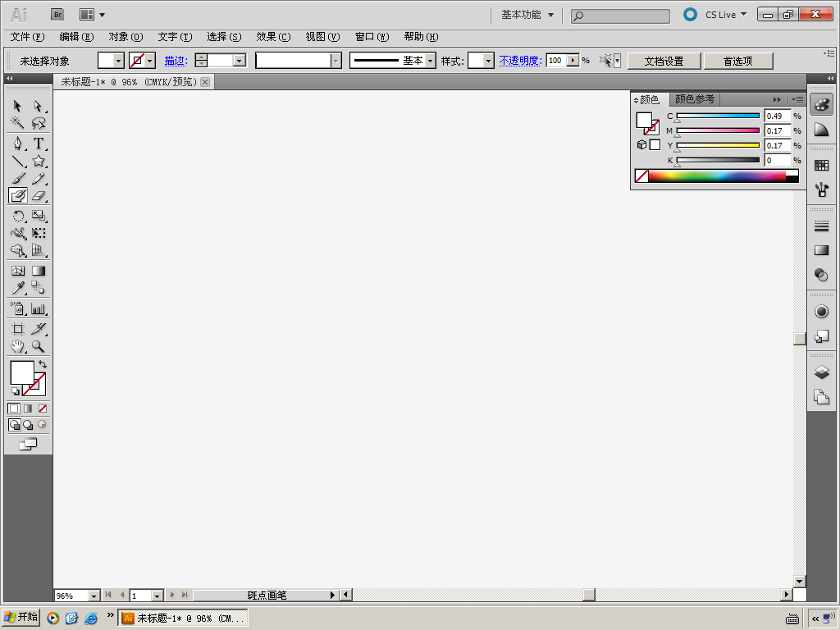Select the Magic Wand tool

tap(17, 123)
